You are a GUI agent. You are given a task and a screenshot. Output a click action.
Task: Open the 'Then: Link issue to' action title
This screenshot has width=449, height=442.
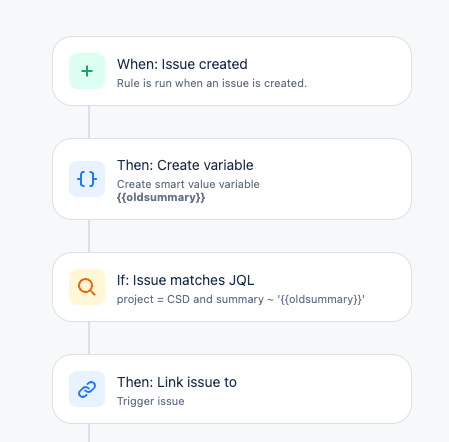(x=177, y=382)
